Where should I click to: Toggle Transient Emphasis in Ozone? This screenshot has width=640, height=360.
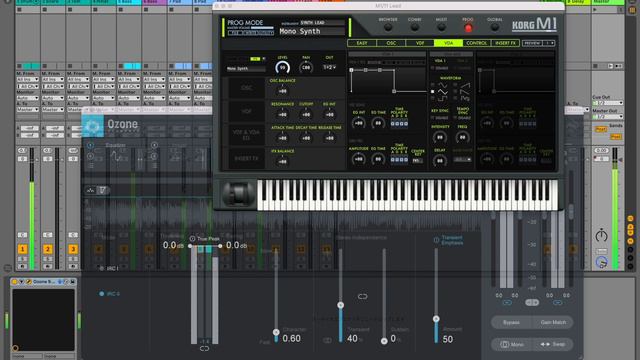coord(436,240)
